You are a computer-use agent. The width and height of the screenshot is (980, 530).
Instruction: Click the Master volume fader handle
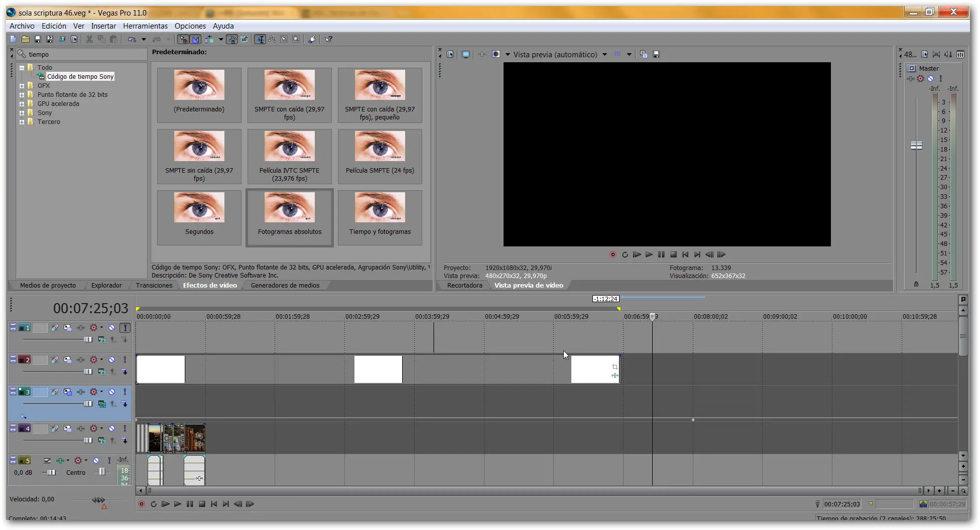(x=916, y=146)
